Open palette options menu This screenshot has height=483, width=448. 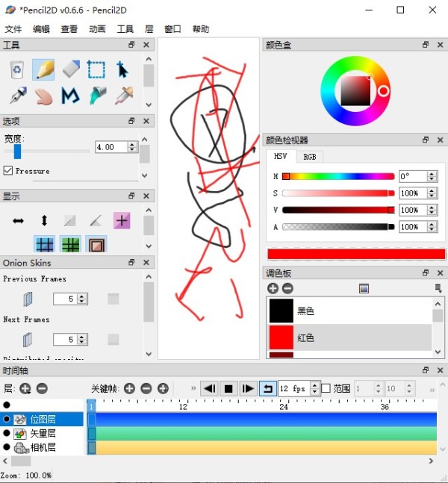[438, 288]
